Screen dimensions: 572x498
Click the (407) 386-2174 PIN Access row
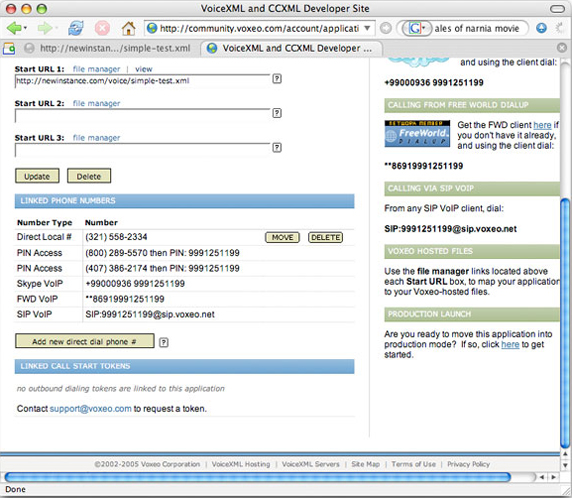(x=185, y=268)
